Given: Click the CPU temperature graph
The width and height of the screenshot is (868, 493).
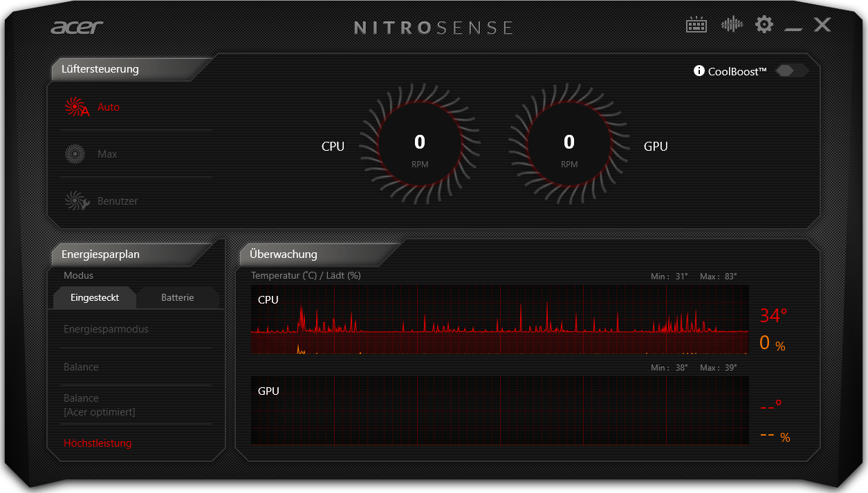Looking at the screenshot, I should coord(499,319).
